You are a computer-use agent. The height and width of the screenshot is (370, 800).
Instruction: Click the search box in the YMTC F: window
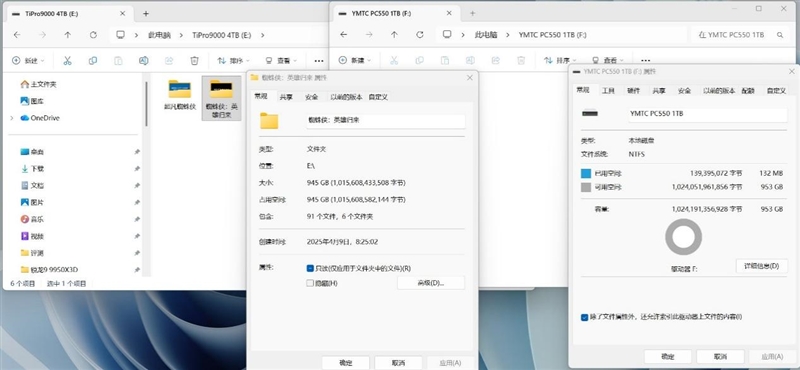pyautogui.click(x=740, y=35)
